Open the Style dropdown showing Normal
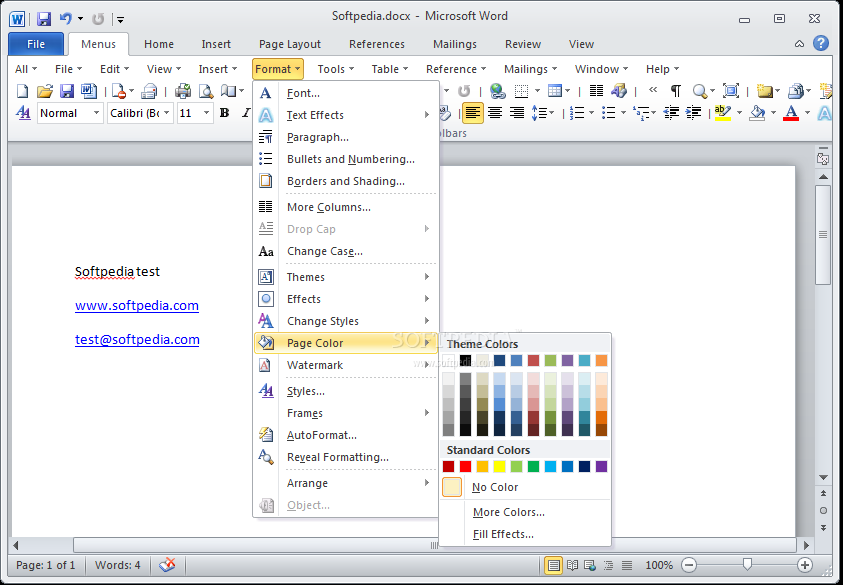 [97, 113]
